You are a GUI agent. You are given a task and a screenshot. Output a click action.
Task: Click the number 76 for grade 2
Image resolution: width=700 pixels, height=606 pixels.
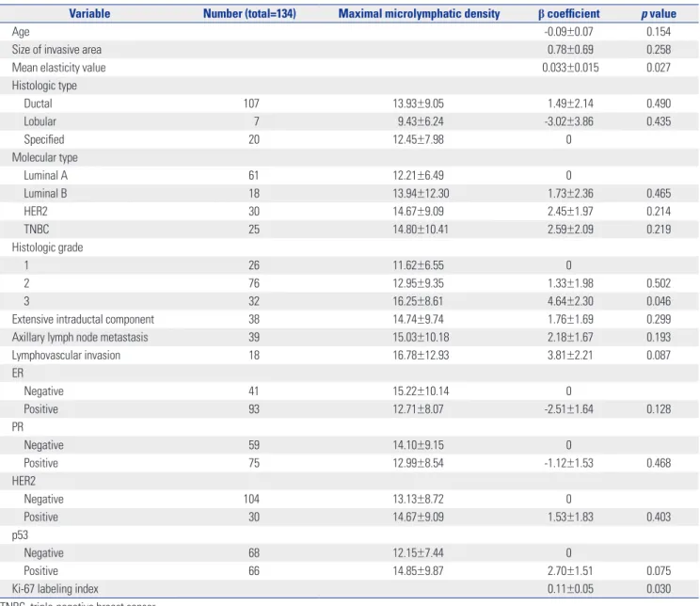pos(254,283)
